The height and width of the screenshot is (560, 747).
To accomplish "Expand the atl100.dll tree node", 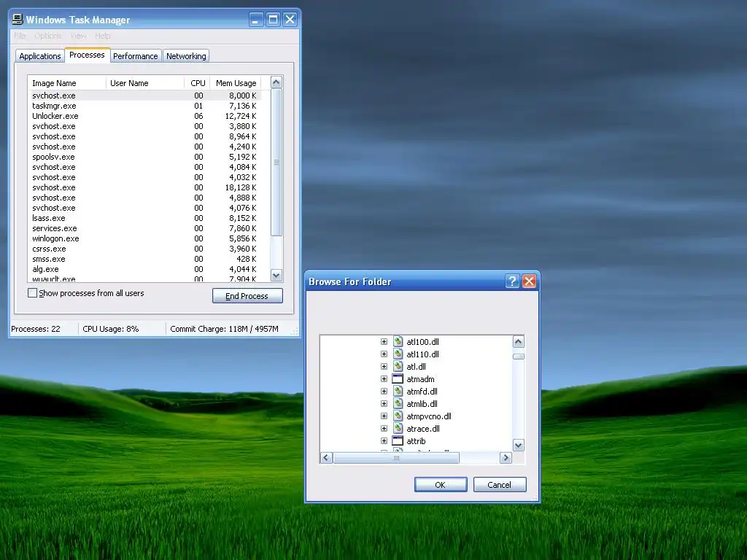I will (384, 341).
